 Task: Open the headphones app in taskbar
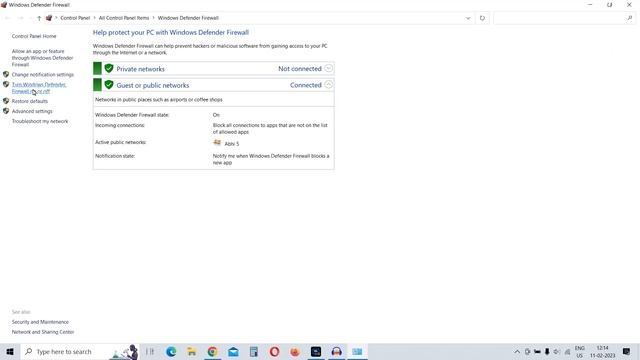coord(337,351)
